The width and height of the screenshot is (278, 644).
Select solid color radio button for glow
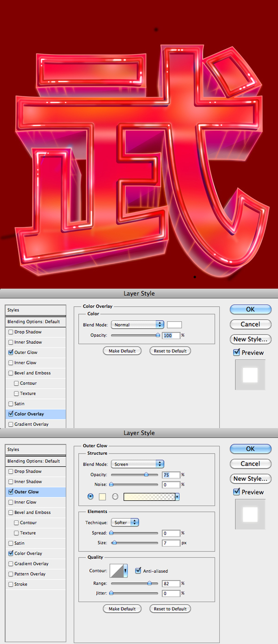(90, 496)
